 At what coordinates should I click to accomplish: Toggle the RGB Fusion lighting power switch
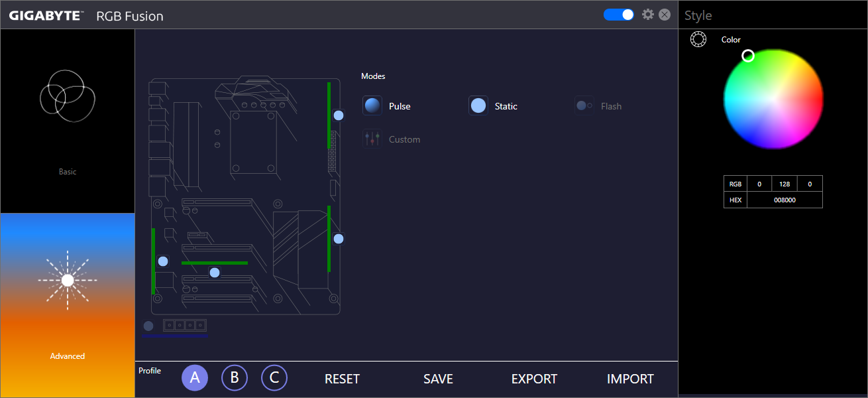pyautogui.click(x=619, y=15)
